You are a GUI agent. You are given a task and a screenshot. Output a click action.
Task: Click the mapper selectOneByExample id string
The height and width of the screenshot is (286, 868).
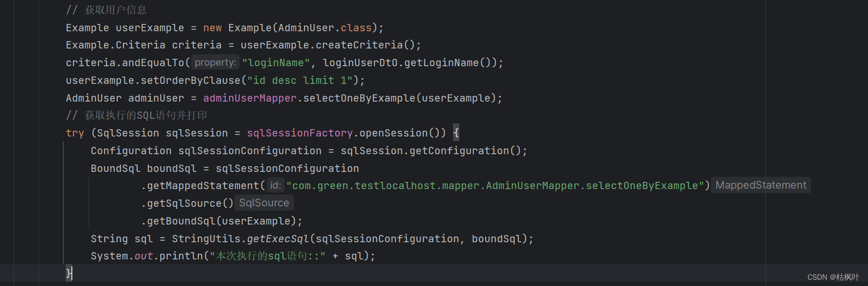pos(495,186)
